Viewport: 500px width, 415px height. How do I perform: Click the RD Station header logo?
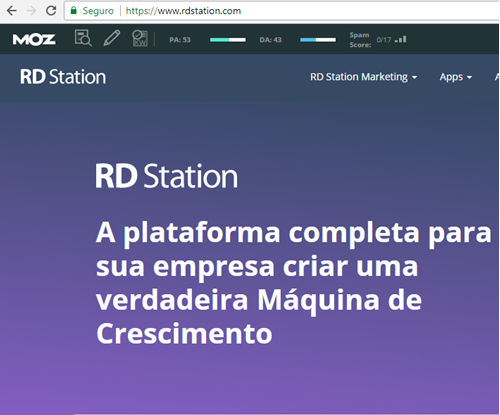(63, 77)
